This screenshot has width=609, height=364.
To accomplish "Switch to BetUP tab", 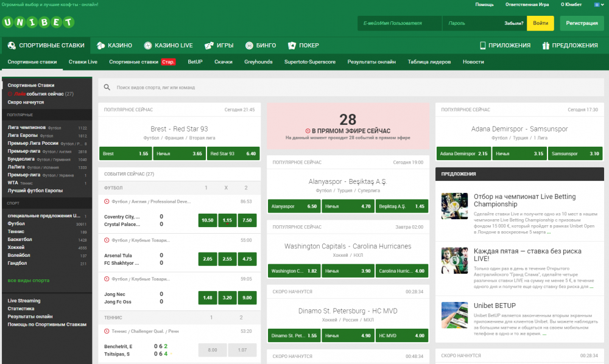I will [195, 61].
